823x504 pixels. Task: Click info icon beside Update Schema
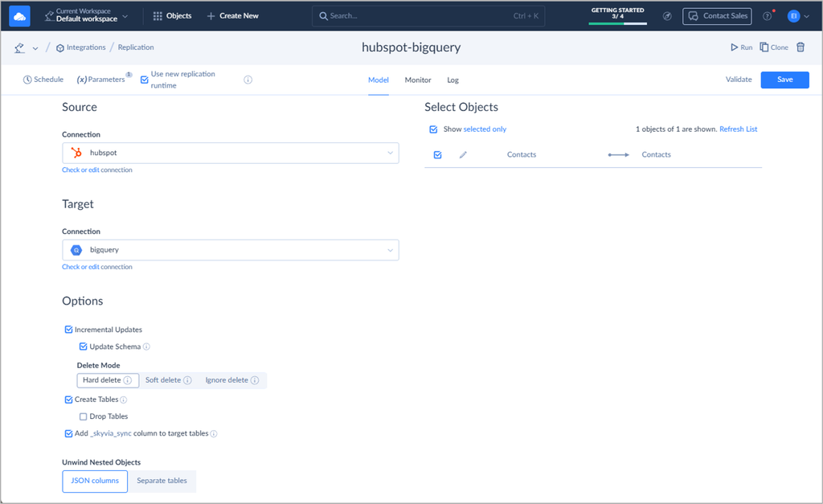point(146,346)
